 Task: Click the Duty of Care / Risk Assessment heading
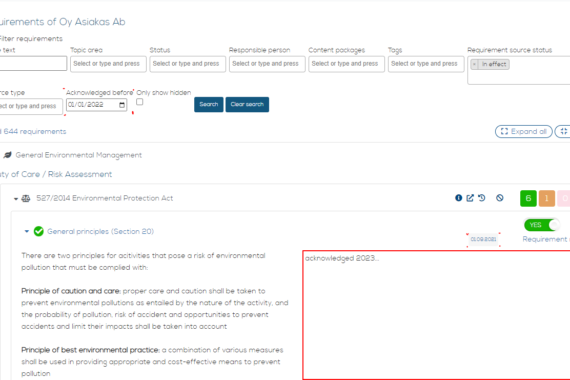56,174
